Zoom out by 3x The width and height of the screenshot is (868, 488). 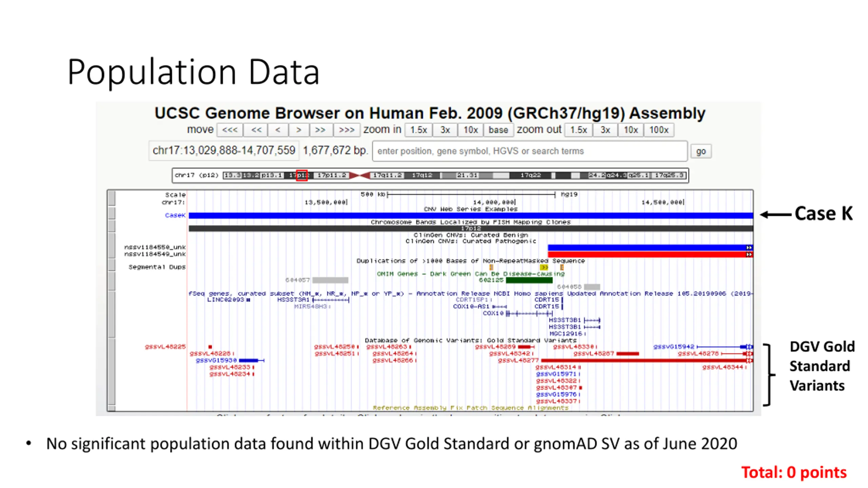click(x=605, y=130)
